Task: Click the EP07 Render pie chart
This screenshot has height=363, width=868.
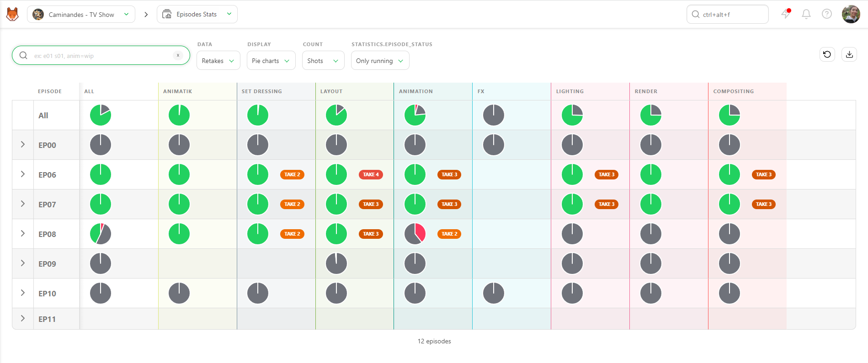Action: tap(651, 204)
